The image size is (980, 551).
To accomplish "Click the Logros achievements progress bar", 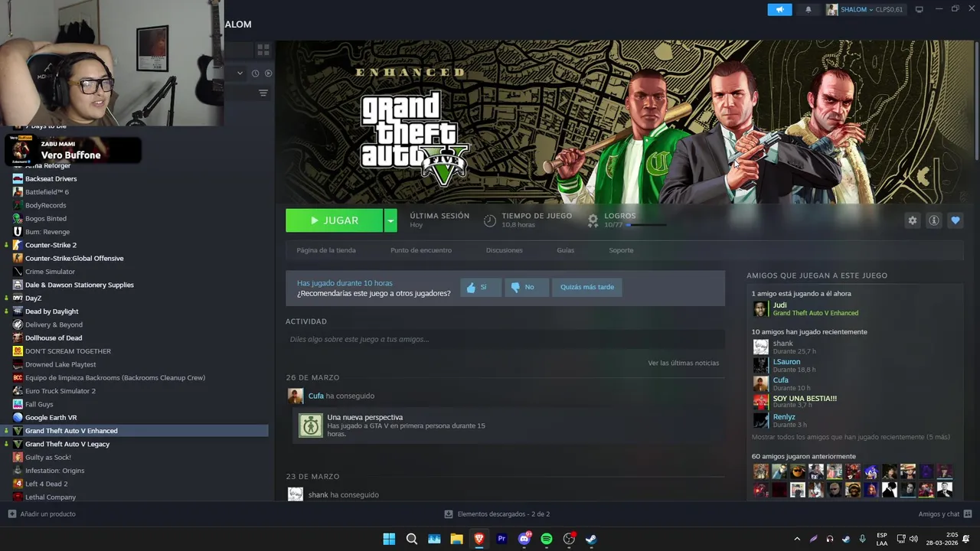I will point(647,225).
